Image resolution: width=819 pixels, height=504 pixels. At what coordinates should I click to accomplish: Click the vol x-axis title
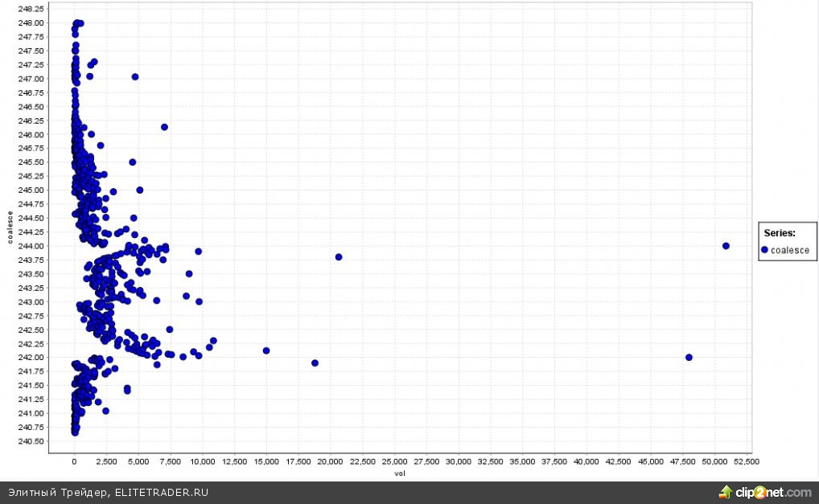pyautogui.click(x=400, y=473)
